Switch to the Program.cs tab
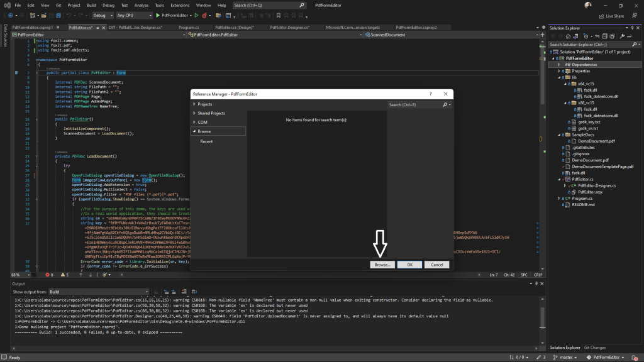This screenshot has width=644, height=362. pos(189,28)
